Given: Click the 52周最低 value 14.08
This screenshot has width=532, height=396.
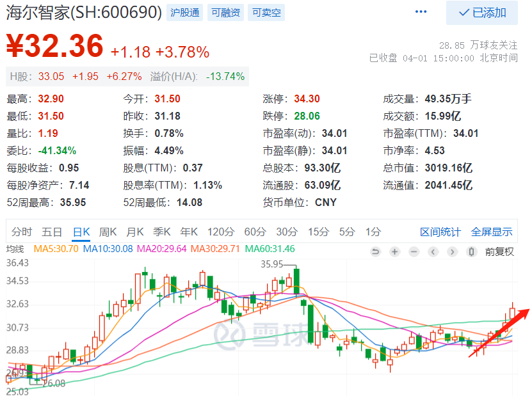Looking at the screenshot, I should click(189, 203).
